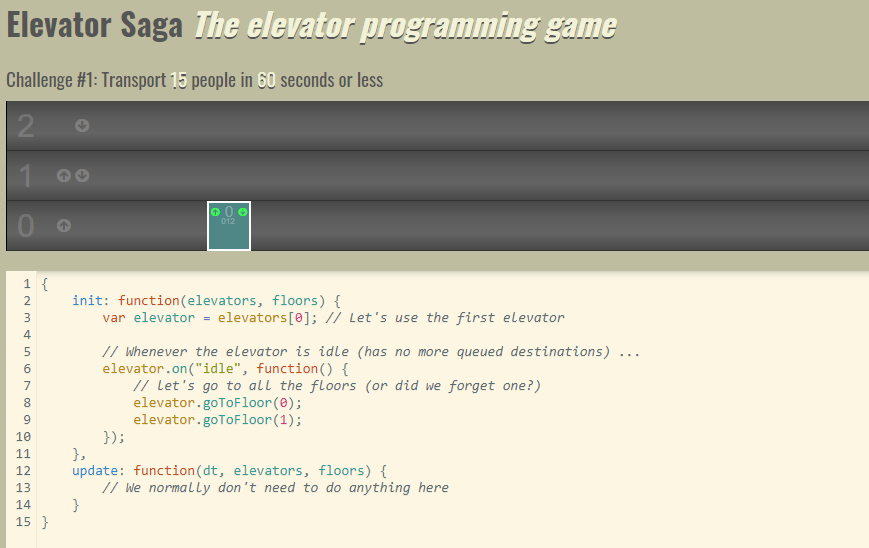Click line number 12 in editor gutter

[24, 471]
